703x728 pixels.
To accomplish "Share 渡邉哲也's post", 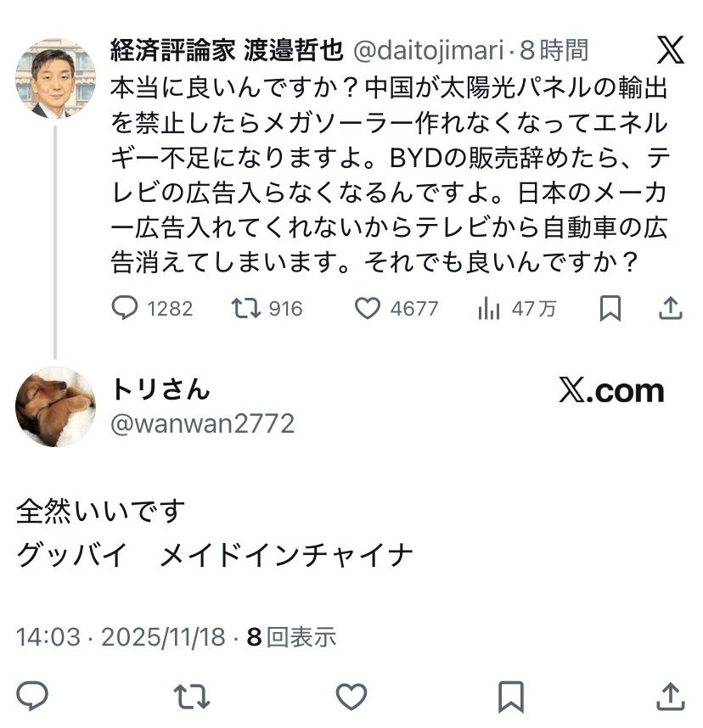I will [x=671, y=309].
